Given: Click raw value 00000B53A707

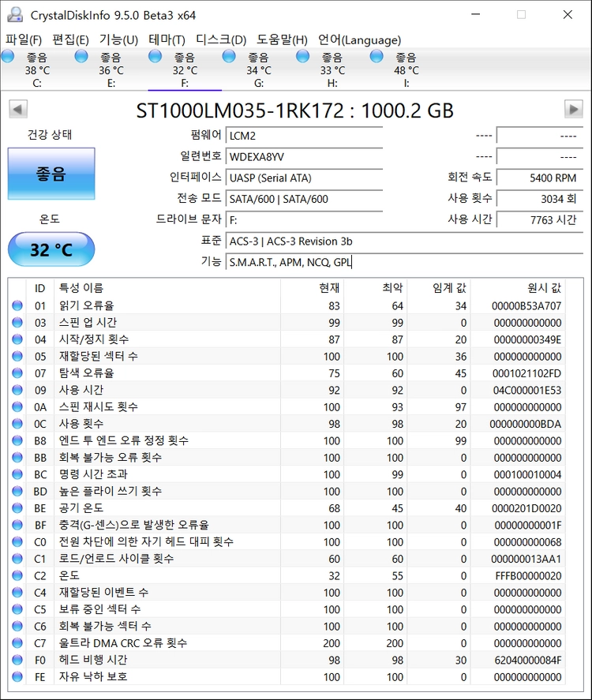Looking at the screenshot, I should 526,305.
